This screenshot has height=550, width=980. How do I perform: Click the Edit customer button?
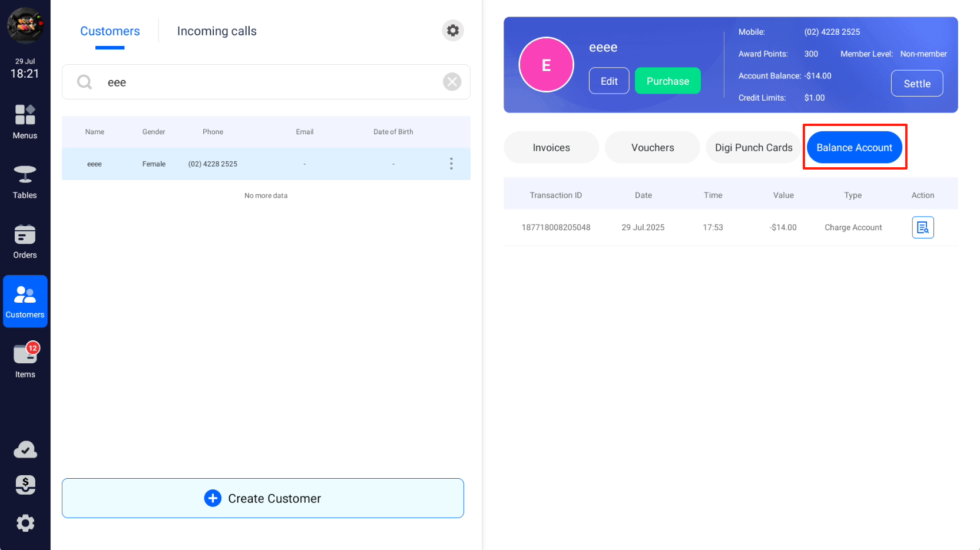coord(609,81)
